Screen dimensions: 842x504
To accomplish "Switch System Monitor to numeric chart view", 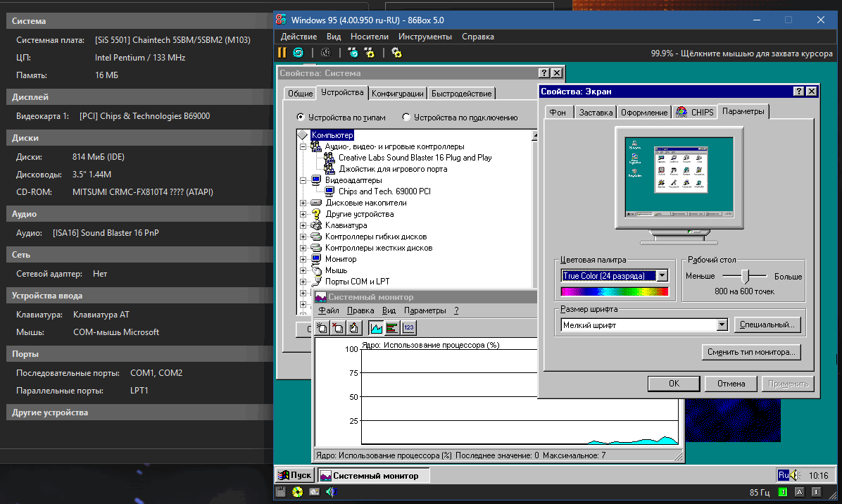I will [x=408, y=327].
